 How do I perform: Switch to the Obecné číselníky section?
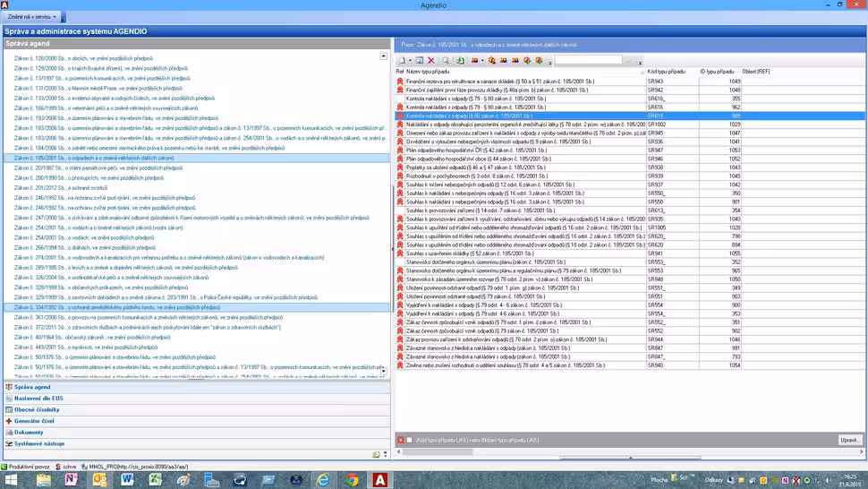tap(37, 409)
